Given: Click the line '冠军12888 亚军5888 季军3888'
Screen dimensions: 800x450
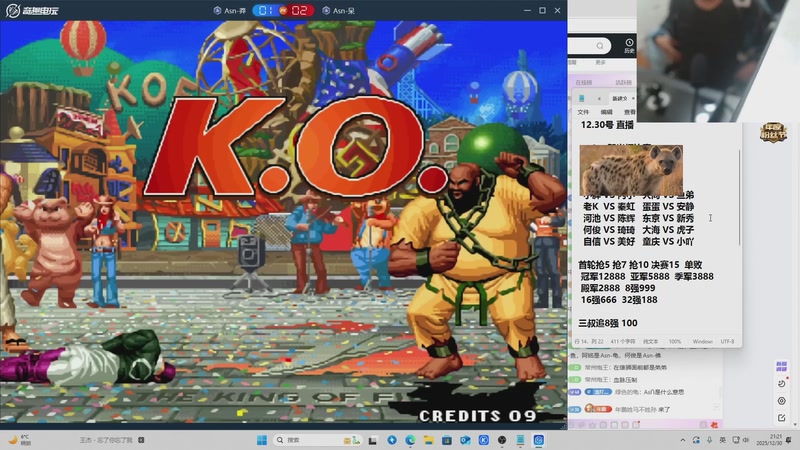Looking at the screenshot, I should point(647,277).
